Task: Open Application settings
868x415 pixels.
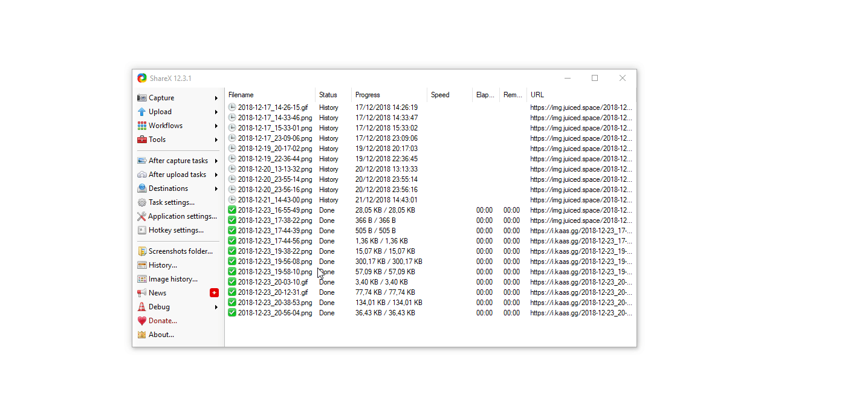Action: pos(182,216)
